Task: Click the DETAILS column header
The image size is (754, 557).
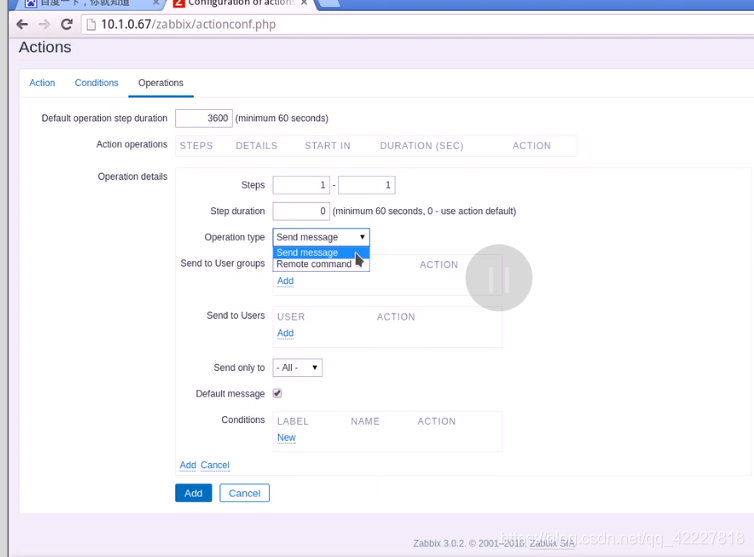Action: 256,146
